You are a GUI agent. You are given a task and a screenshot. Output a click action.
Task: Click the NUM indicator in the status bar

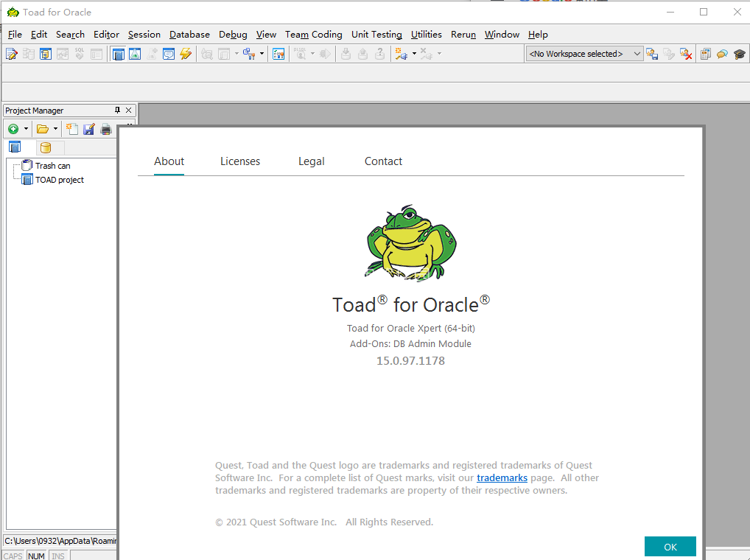(x=36, y=556)
